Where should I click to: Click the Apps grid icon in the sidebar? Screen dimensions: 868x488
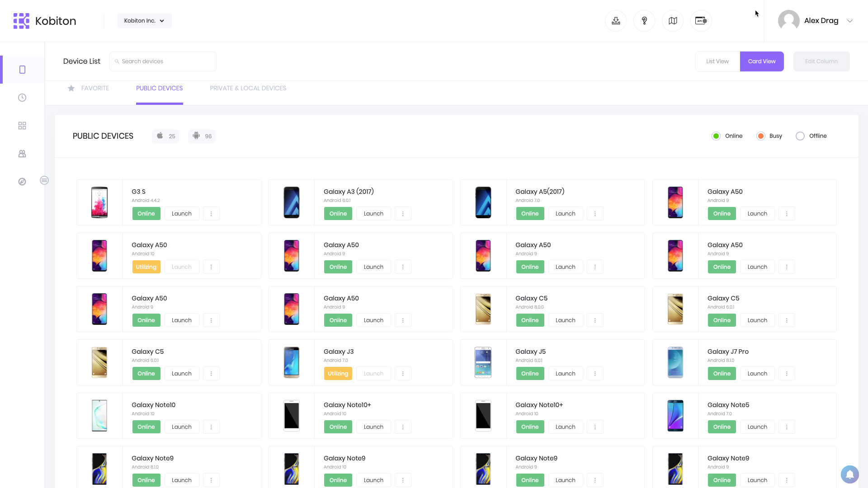[22, 126]
